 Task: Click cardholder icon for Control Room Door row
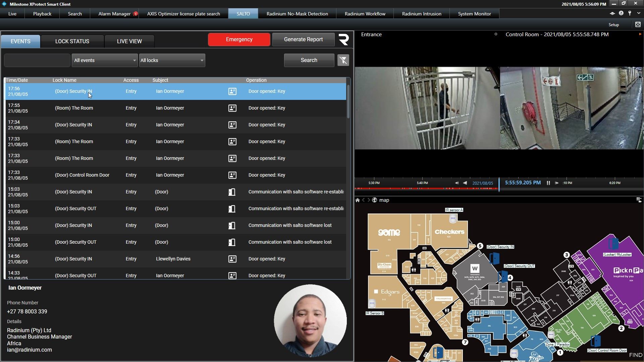tap(232, 175)
